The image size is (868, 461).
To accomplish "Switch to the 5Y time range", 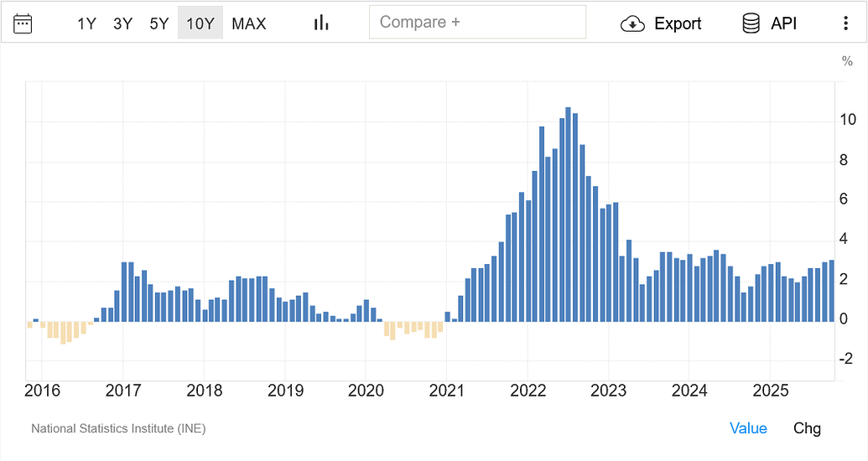I will pos(159,23).
